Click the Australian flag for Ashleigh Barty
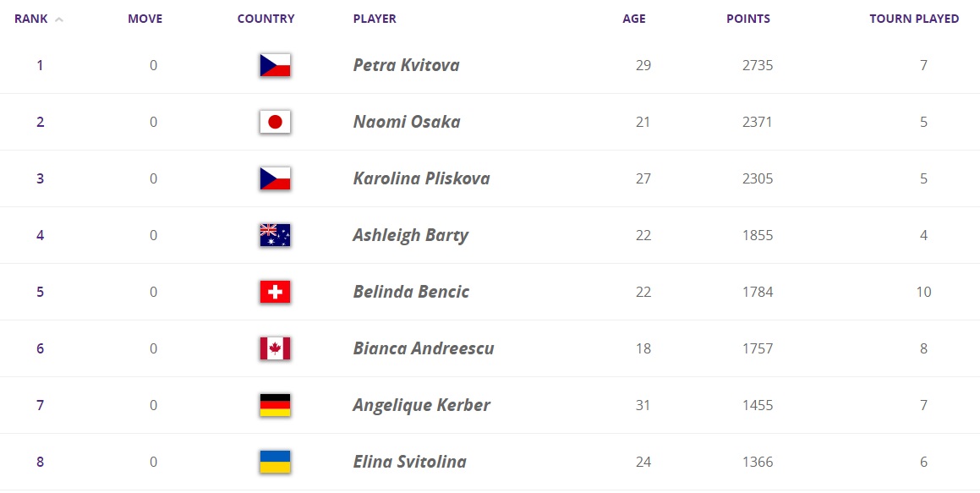 pyautogui.click(x=275, y=235)
